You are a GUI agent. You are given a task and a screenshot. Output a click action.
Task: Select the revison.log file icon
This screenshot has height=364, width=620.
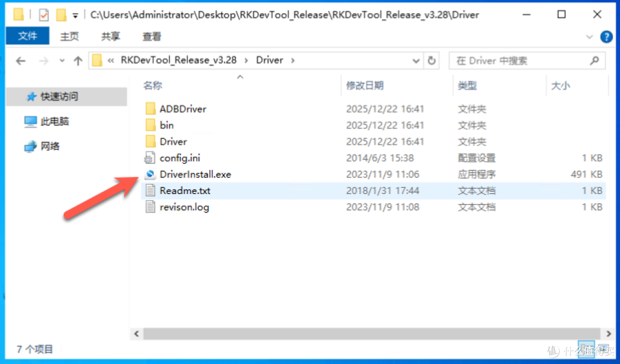point(150,207)
